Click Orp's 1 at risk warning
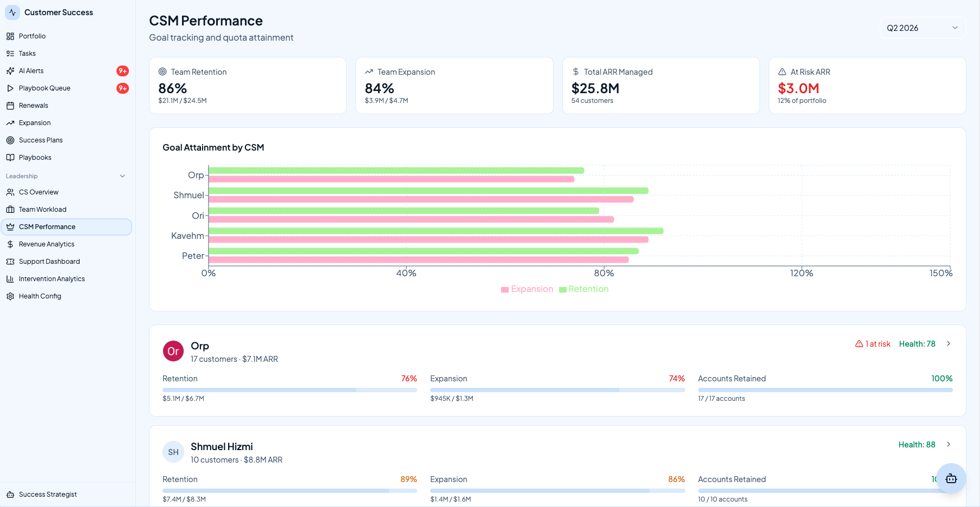Viewport: 980px width, 507px height. 873,344
